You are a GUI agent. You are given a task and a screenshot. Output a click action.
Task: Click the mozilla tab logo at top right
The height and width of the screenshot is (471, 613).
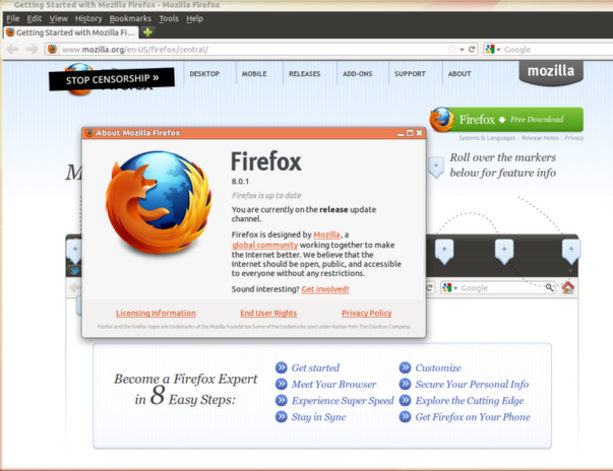pos(551,72)
